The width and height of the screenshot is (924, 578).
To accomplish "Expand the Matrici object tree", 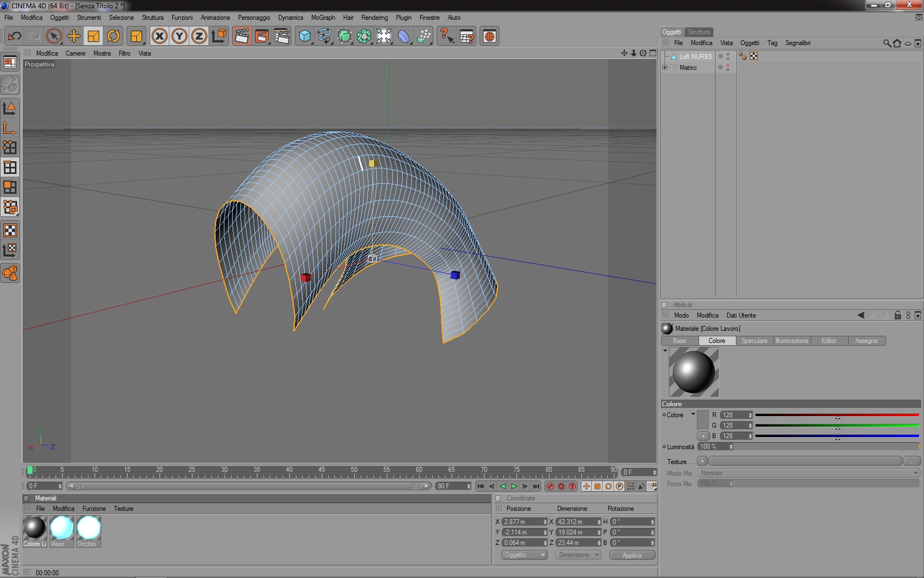I will pos(665,68).
